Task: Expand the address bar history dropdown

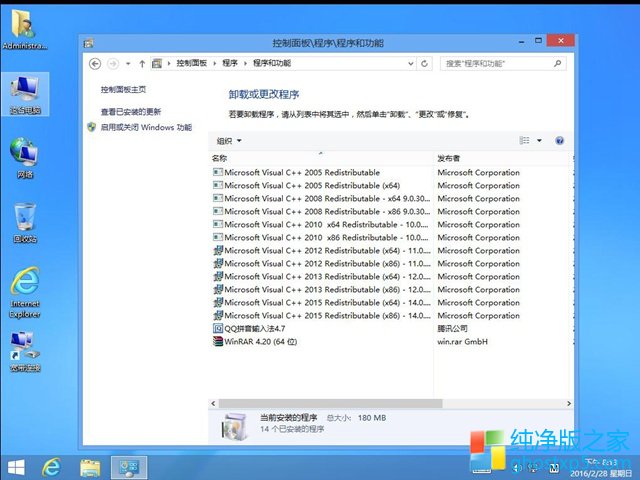Action: click(410, 63)
